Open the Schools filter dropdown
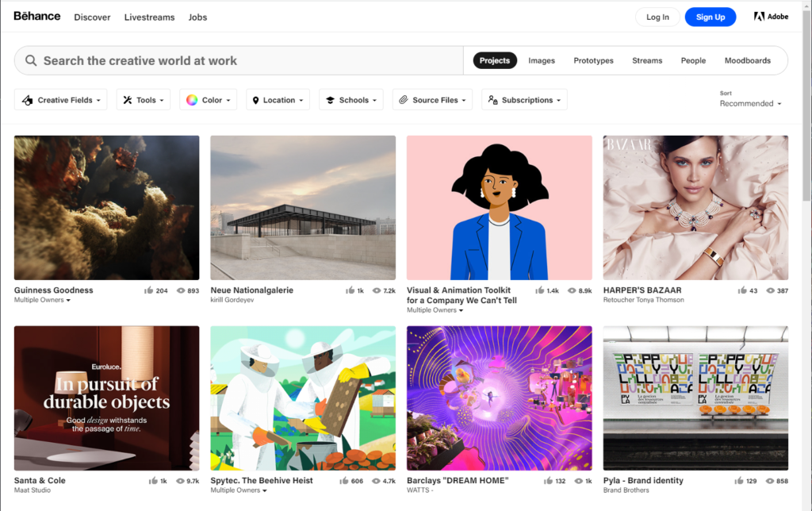Viewport: 812px width, 511px height. coord(351,100)
